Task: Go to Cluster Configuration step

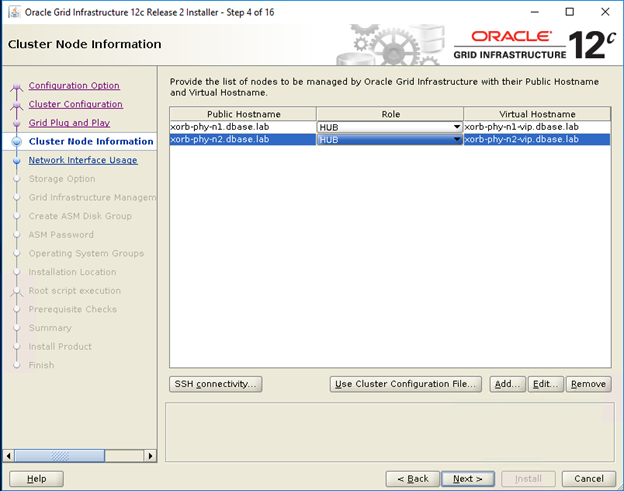Action: click(76, 104)
